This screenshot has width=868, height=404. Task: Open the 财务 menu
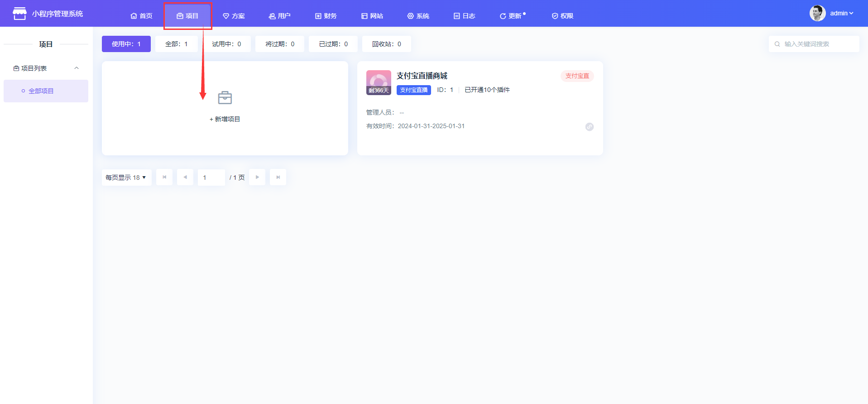(326, 16)
